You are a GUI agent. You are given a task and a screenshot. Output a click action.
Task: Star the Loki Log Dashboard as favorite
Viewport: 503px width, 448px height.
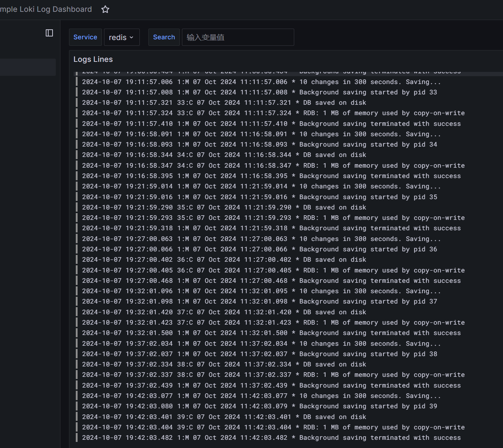point(105,9)
